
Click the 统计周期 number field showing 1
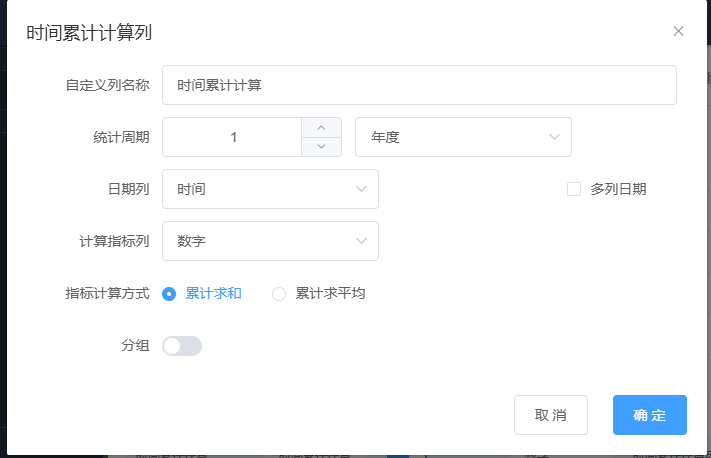[232, 137]
